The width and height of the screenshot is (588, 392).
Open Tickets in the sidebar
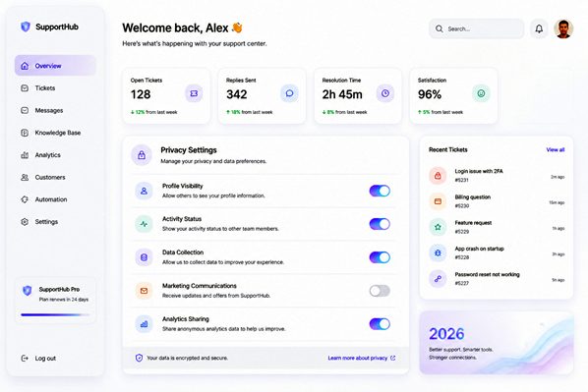55,88
